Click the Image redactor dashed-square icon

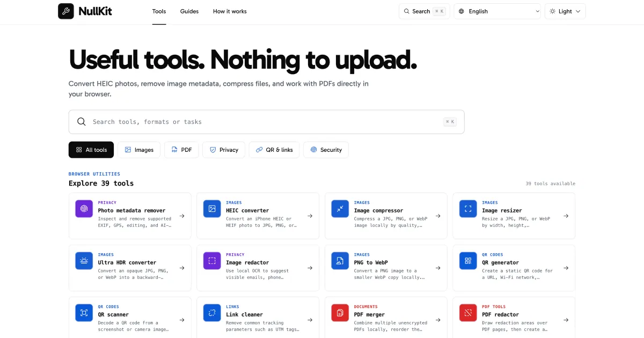[212, 261]
